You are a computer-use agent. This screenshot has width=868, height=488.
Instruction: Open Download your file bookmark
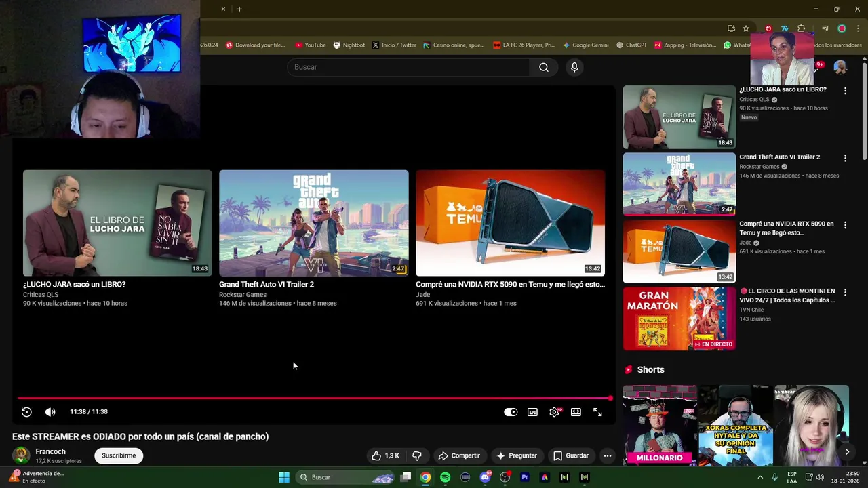point(256,45)
